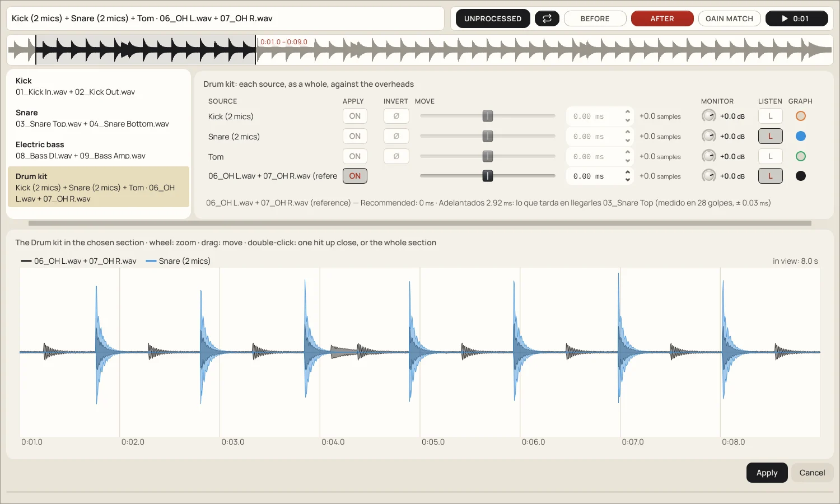Show Kick (2 mics) in graph via orange circle
The width and height of the screenshot is (840, 504).
(x=801, y=116)
